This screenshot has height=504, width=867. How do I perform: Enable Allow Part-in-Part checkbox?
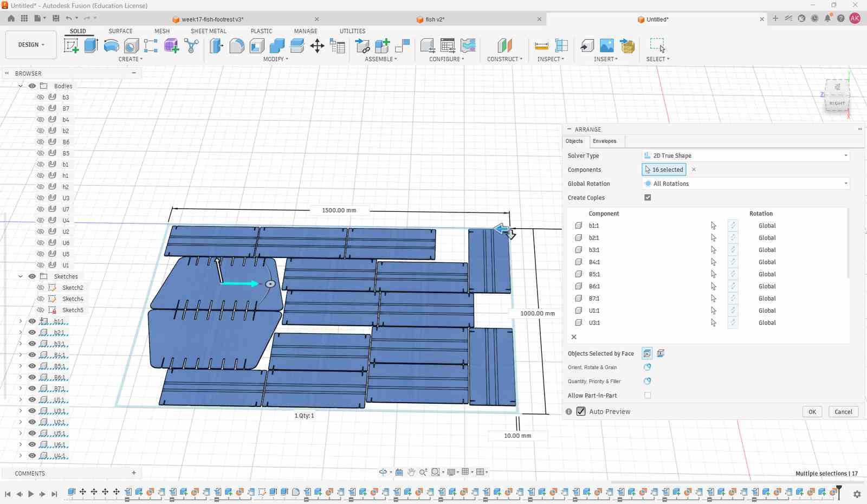point(648,396)
